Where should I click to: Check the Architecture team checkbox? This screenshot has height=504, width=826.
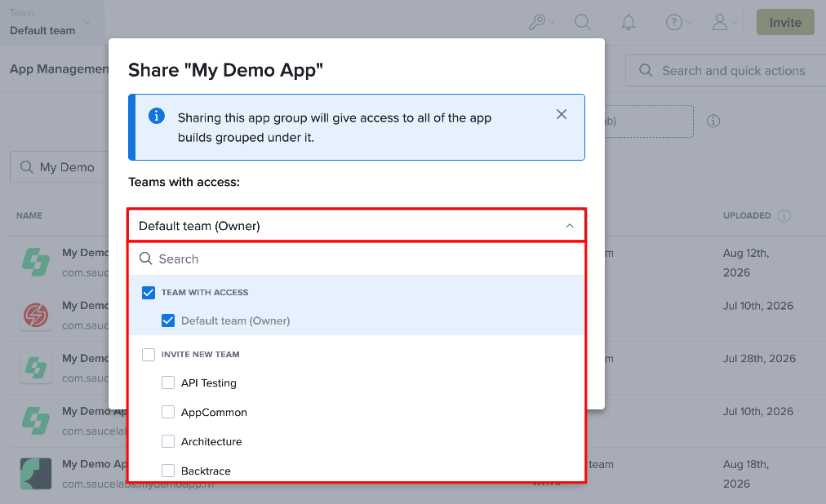click(168, 441)
